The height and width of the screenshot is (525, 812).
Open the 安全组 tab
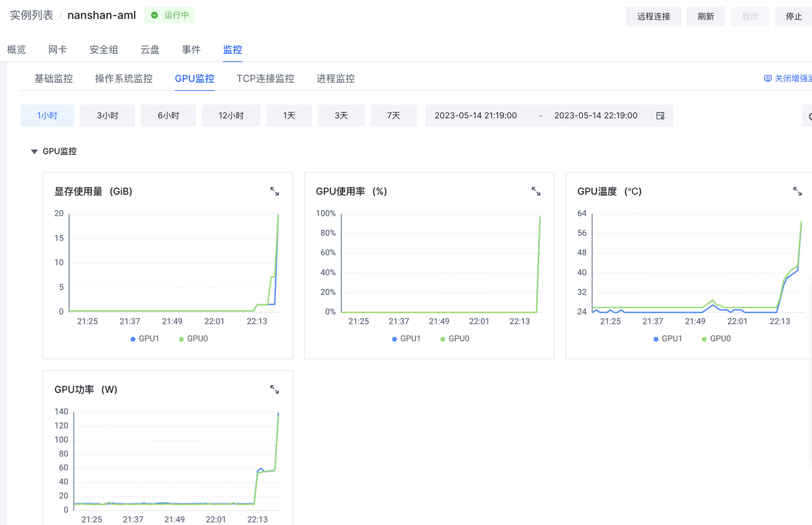pyautogui.click(x=102, y=50)
